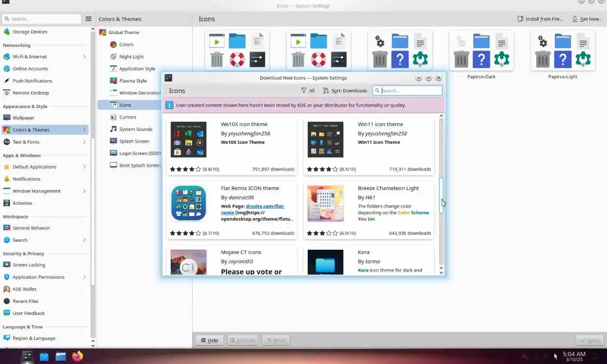Open Wi-Fi & Internet settings
The width and height of the screenshot is (607, 364).
tap(46, 56)
